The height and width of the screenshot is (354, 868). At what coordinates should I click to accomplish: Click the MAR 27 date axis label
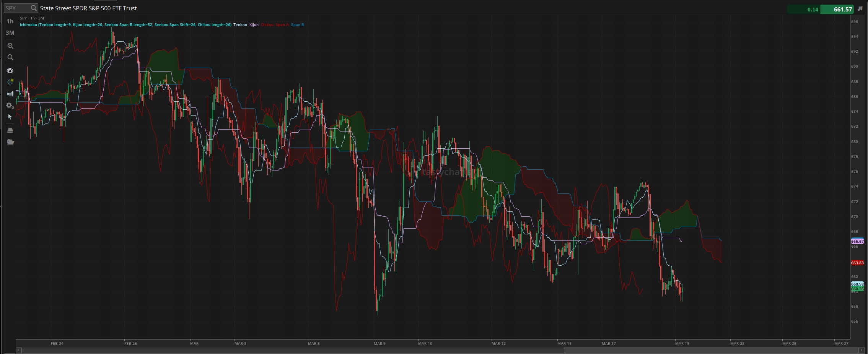coord(841,344)
